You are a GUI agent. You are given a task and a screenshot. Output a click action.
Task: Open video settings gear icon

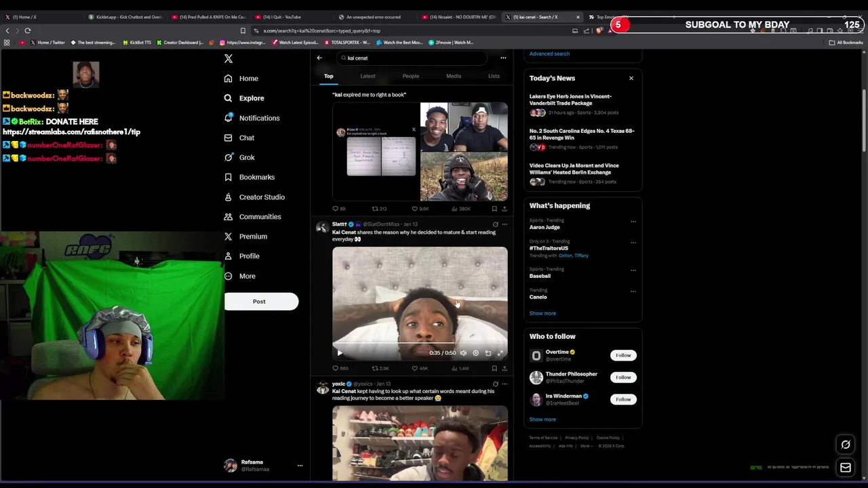tap(475, 353)
